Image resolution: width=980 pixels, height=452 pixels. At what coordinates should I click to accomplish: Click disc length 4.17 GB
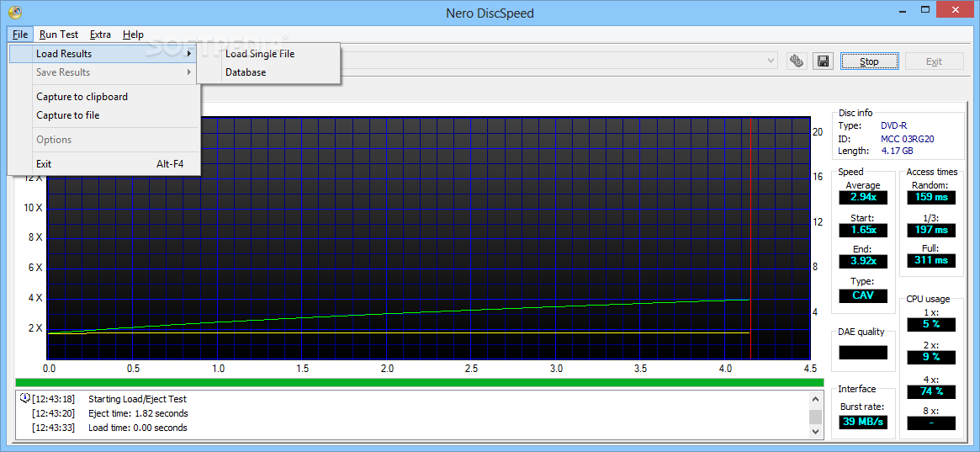pyautogui.click(x=897, y=151)
